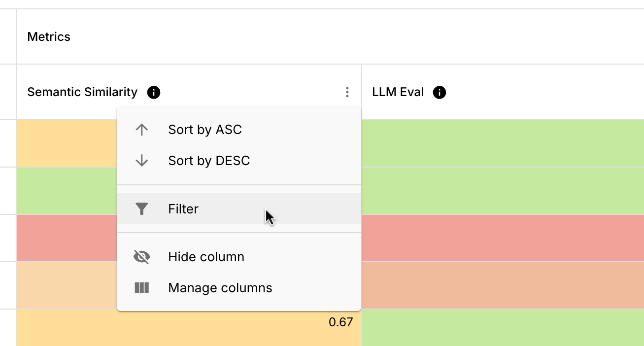The height and width of the screenshot is (346, 644).
Task: Select the Hide column text entry
Action: pyautogui.click(x=206, y=257)
